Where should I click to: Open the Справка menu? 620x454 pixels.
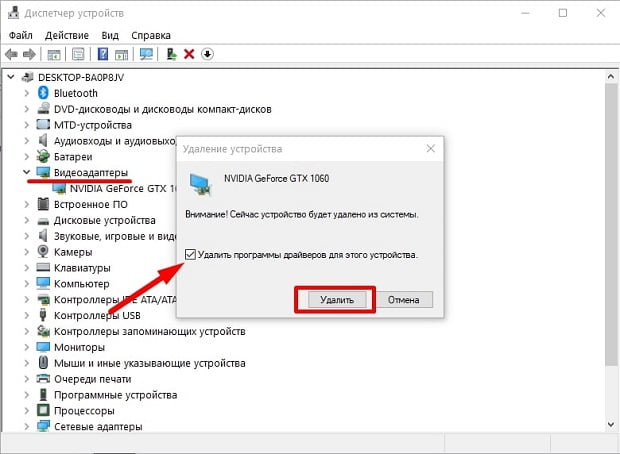tap(151, 35)
